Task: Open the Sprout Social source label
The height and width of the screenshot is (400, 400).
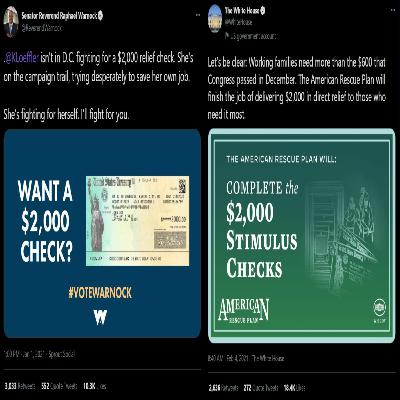Action: [62, 354]
